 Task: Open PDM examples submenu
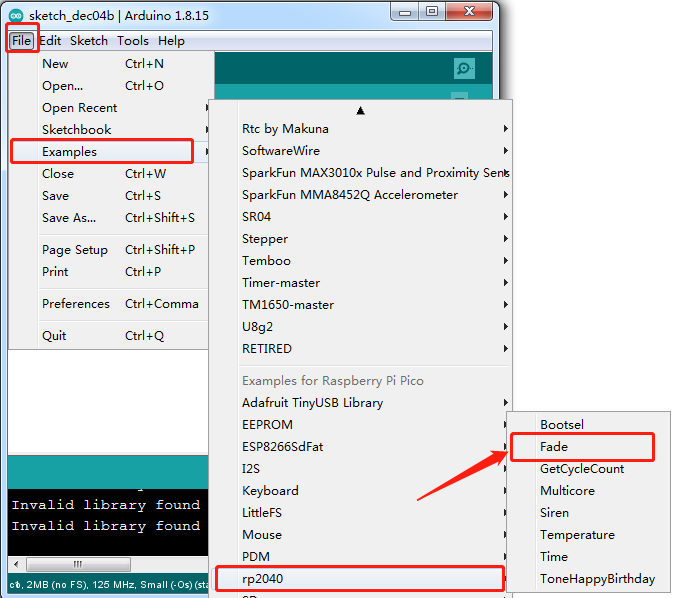[359, 557]
